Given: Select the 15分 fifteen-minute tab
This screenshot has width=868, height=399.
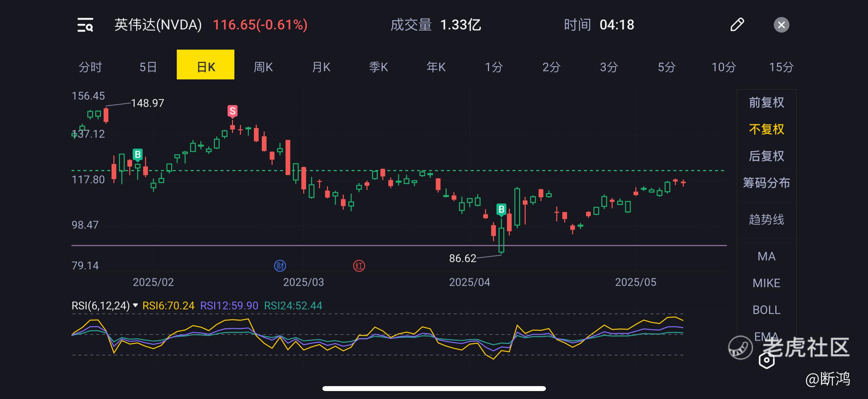Looking at the screenshot, I should coord(781,67).
